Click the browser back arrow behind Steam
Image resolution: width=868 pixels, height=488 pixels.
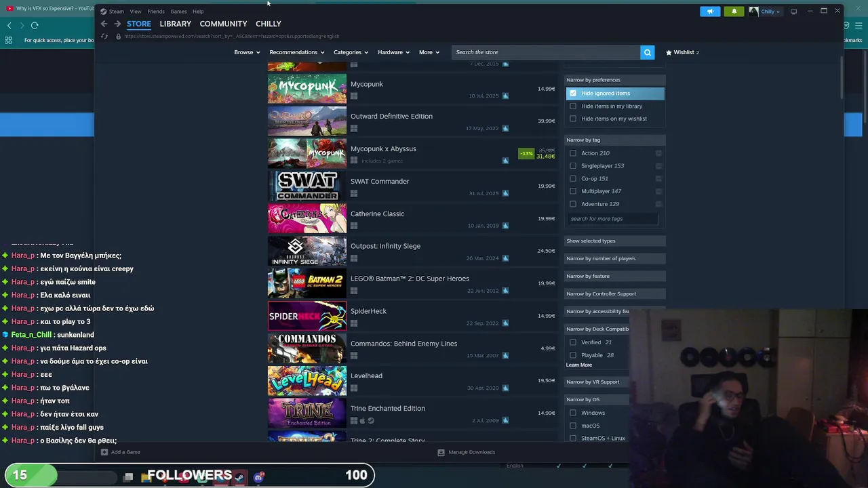[9, 25]
